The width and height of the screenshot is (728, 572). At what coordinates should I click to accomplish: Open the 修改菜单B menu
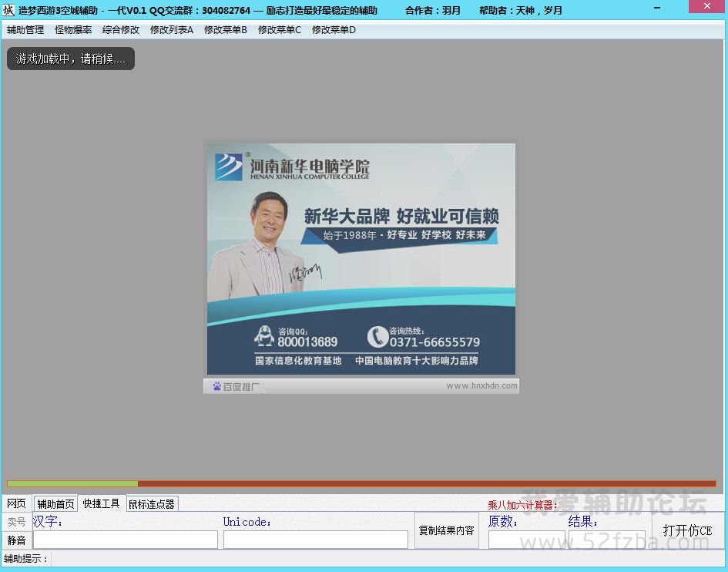tap(226, 30)
